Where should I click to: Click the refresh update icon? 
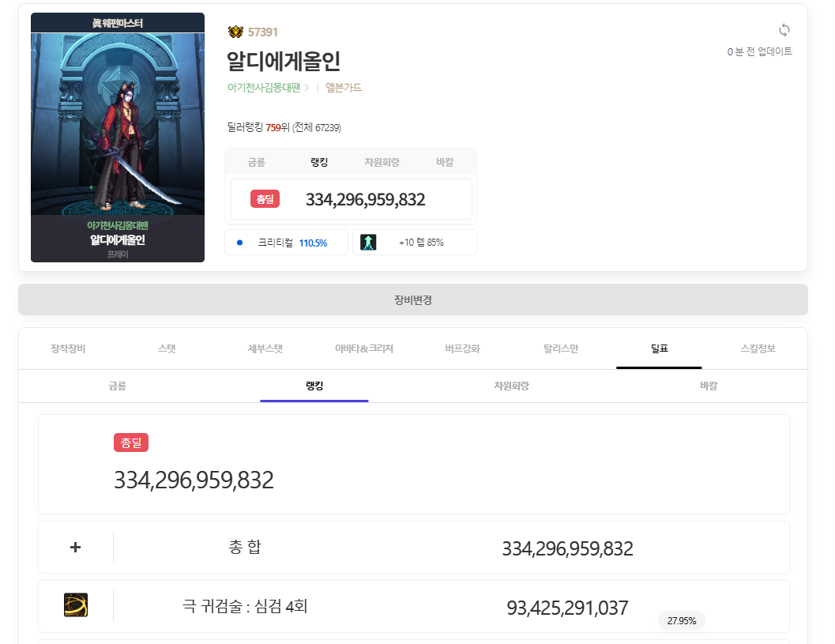pos(784,30)
